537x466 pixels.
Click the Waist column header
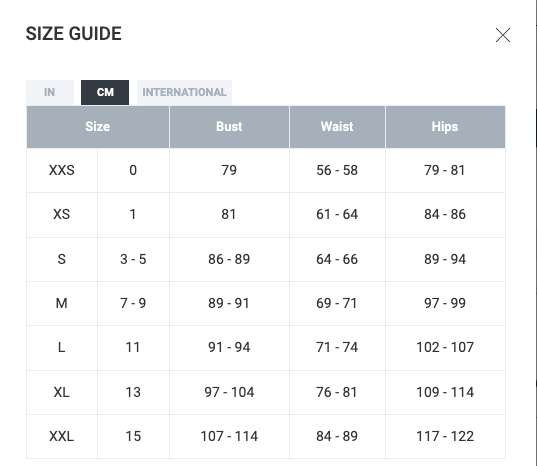pyautogui.click(x=337, y=127)
